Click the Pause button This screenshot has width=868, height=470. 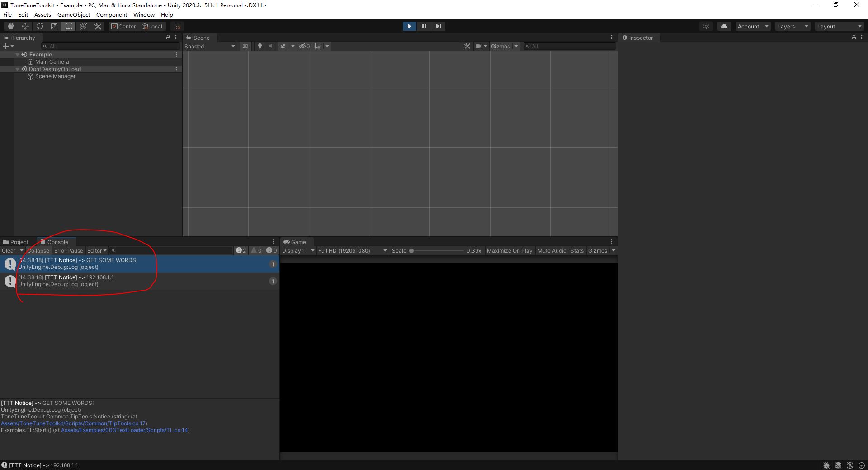click(x=424, y=26)
